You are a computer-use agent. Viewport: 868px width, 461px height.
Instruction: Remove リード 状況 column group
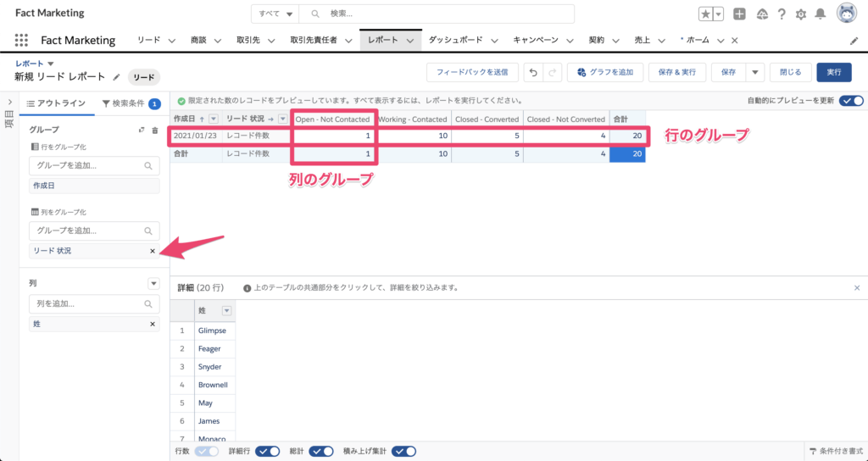[x=153, y=251]
